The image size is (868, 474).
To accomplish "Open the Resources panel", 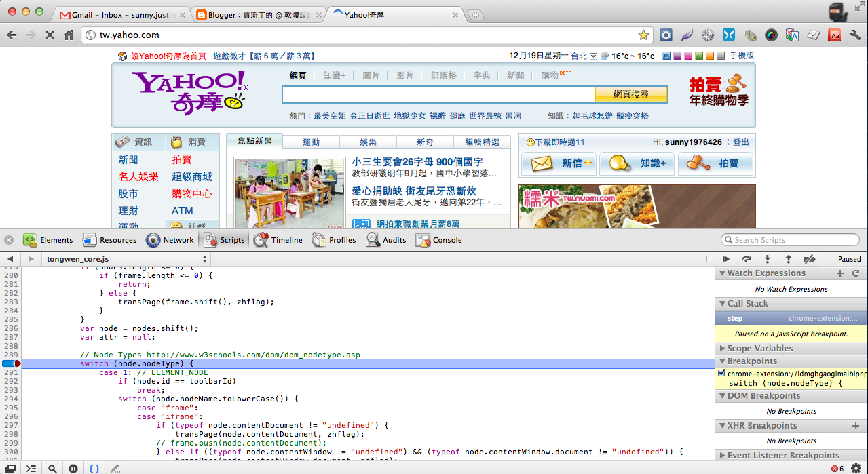I will coord(109,240).
